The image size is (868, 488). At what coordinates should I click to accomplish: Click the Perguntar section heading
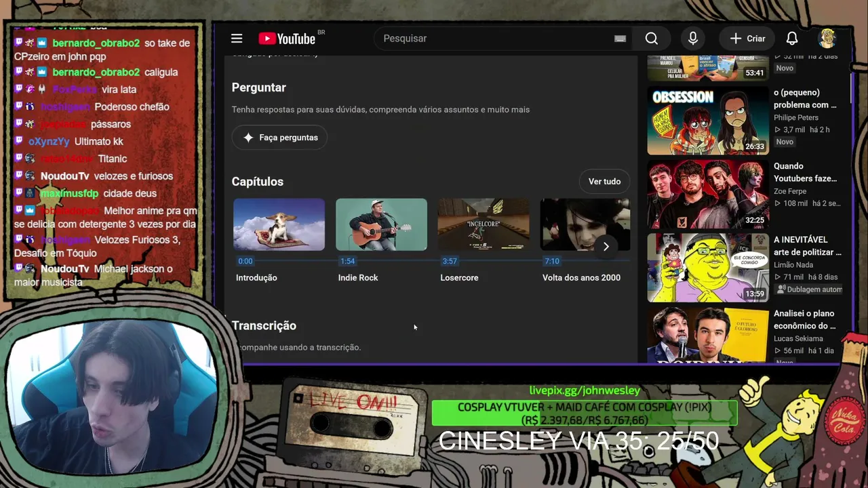click(259, 87)
